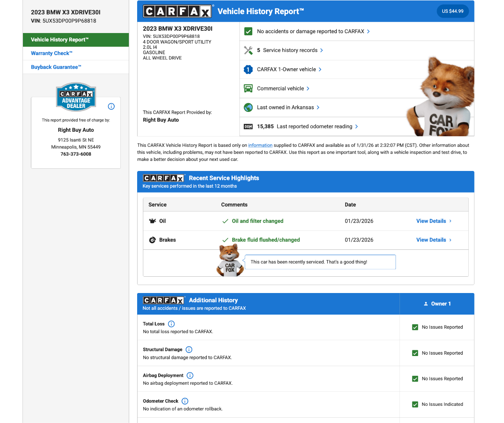Click the green checkbox for no accidents reported

pos(248,31)
